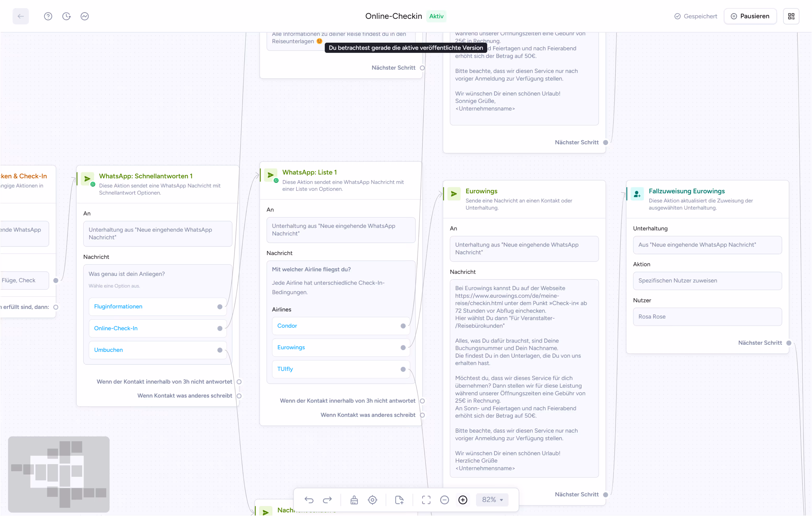
Task: Click the Condor option output connector dot
Action: pyautogui.click(x=403, y=326)
